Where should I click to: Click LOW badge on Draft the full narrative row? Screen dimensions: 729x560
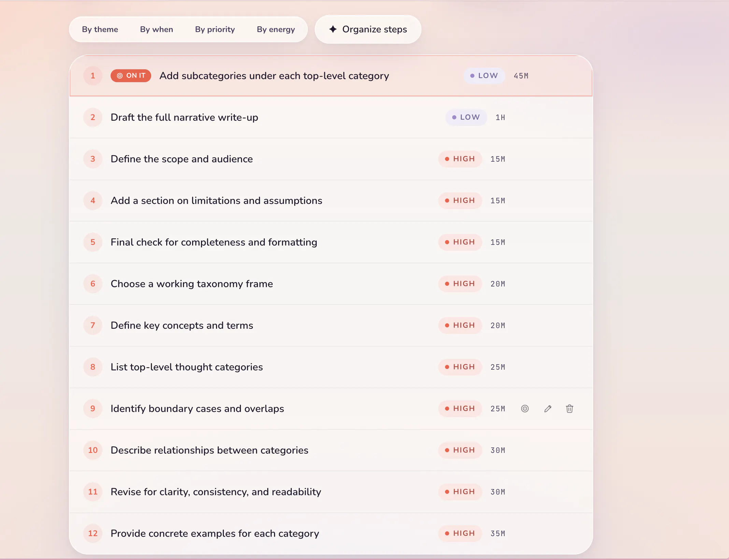(466, 117)
